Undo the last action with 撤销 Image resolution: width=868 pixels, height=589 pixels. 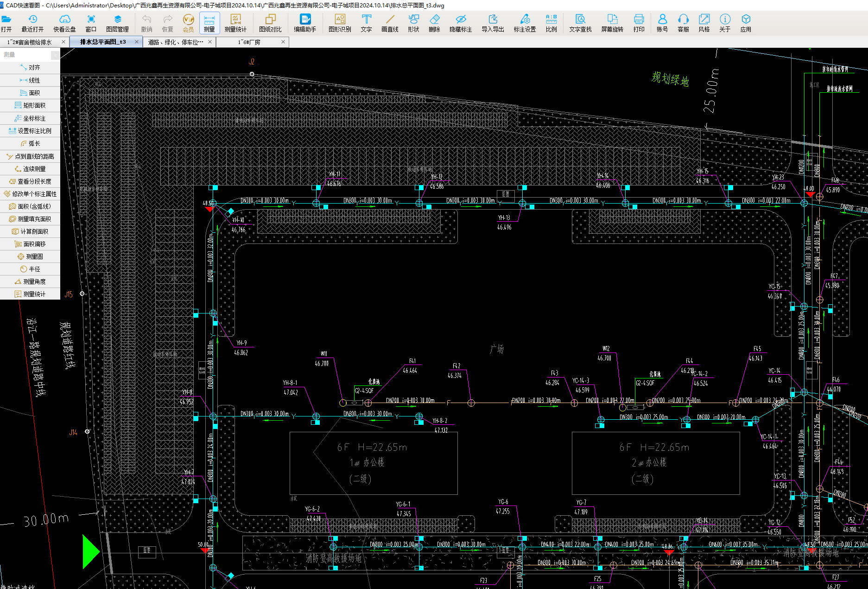pyautogui.click(x=146, y=23)
